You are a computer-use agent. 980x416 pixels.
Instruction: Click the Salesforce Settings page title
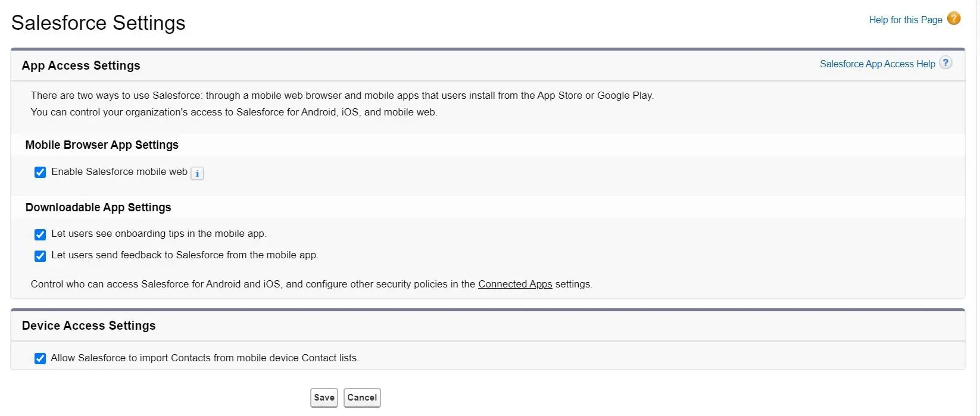point(98,23)
